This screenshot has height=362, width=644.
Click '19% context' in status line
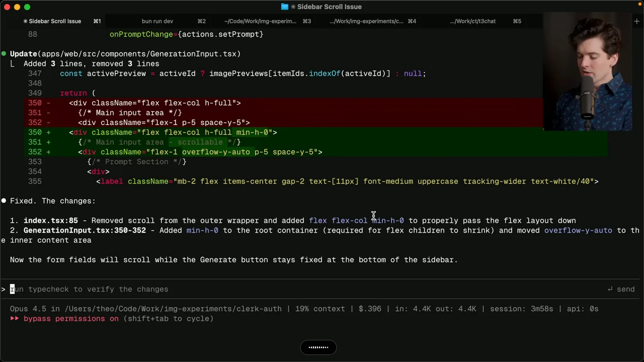point(320,309)
